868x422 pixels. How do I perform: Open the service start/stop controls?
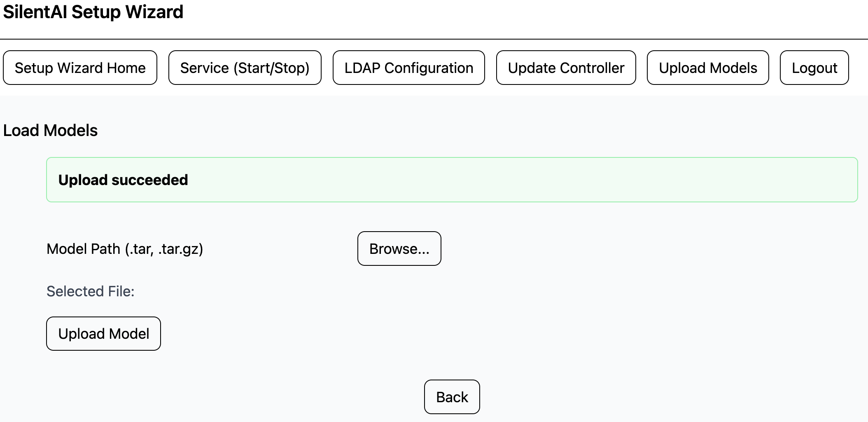[x=245, y=68]
